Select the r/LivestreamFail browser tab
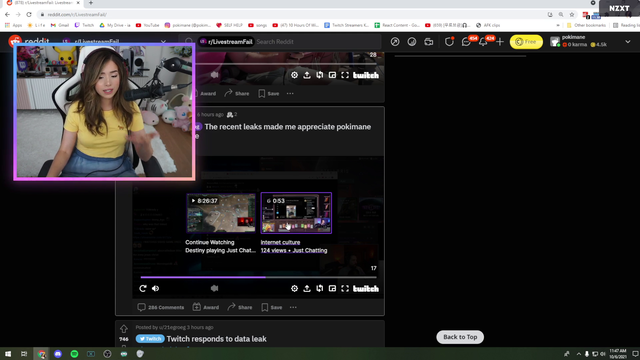 tap(43, 3)
